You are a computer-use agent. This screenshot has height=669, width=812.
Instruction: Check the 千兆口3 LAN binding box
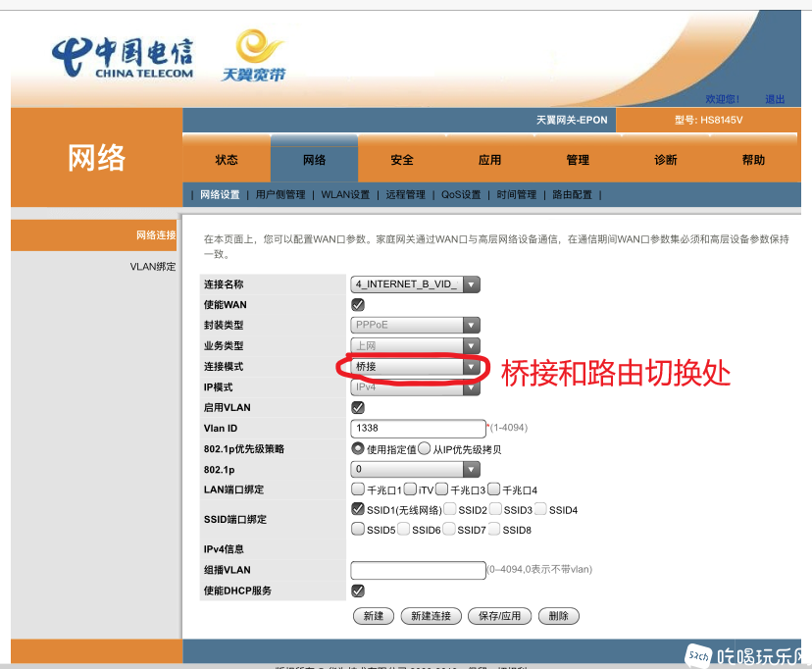[441, 489]
